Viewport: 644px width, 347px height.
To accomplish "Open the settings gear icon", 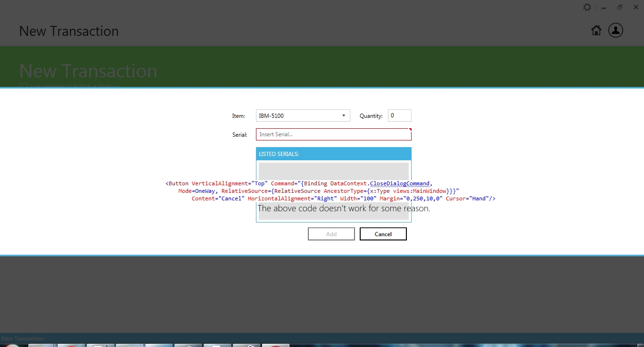I will click(x=587, y=7).
